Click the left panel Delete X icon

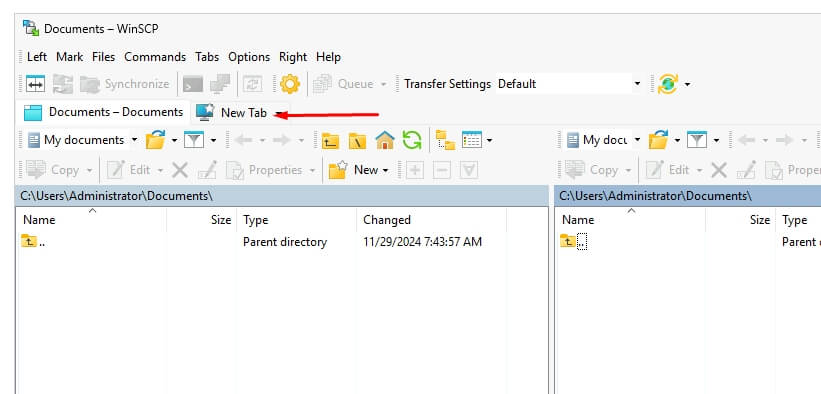click(180, 170)
